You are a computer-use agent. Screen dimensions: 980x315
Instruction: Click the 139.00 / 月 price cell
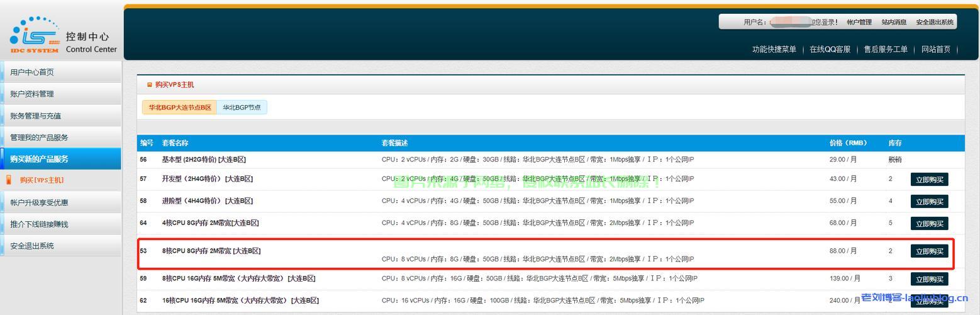point(845,278)
